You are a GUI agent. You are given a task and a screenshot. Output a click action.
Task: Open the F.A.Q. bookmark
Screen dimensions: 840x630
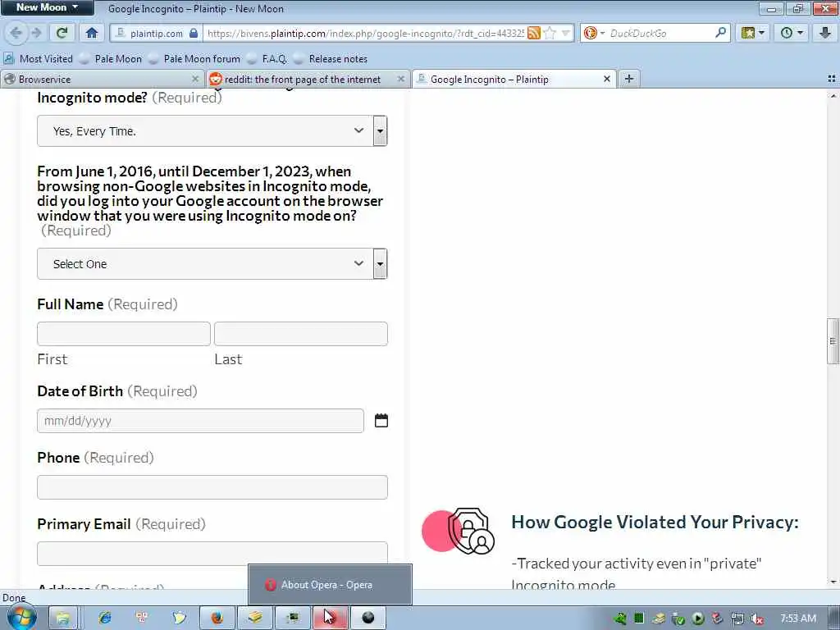point(267,59)
